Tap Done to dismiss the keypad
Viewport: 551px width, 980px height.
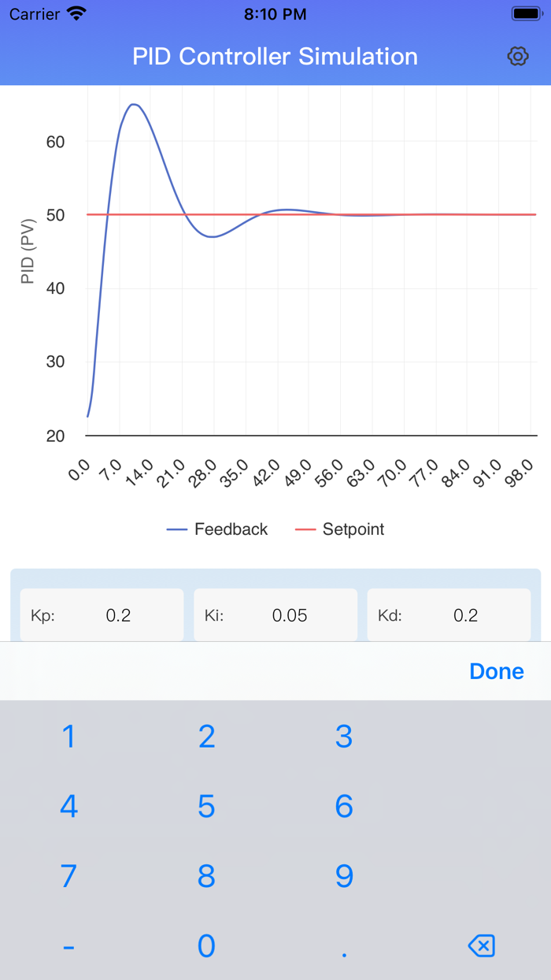click(496, 670)
